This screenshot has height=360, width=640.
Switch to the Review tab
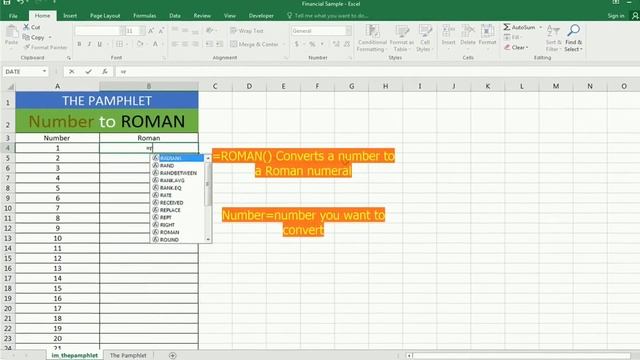pos(202,16)
